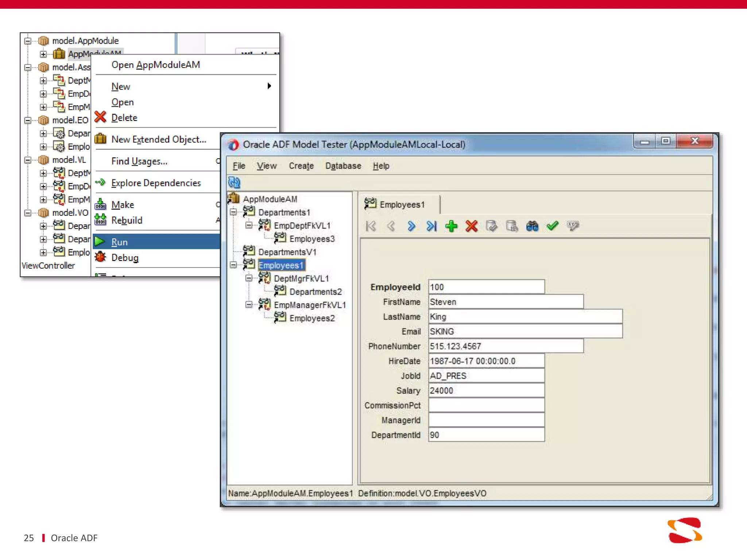
Task: Select ViewController in navigator
Action: click(x=48, y=266)
